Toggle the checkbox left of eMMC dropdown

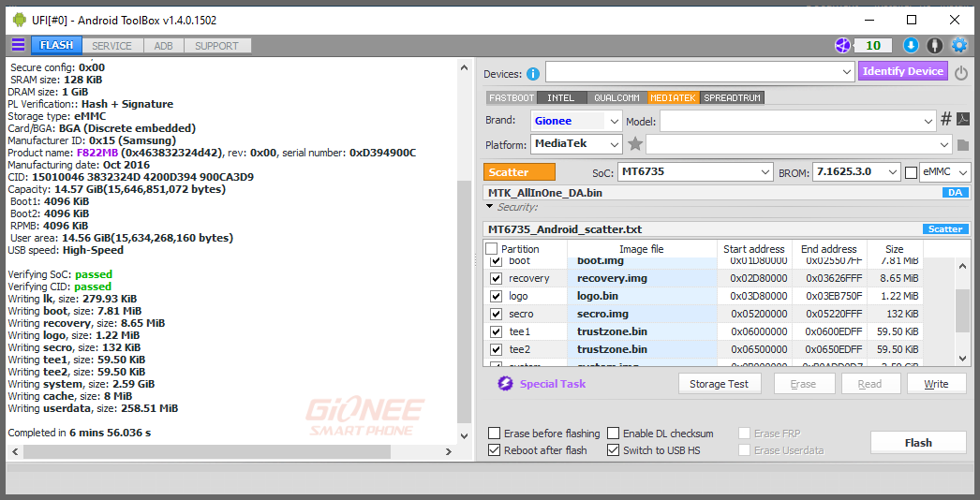click(x=912, y=172)
